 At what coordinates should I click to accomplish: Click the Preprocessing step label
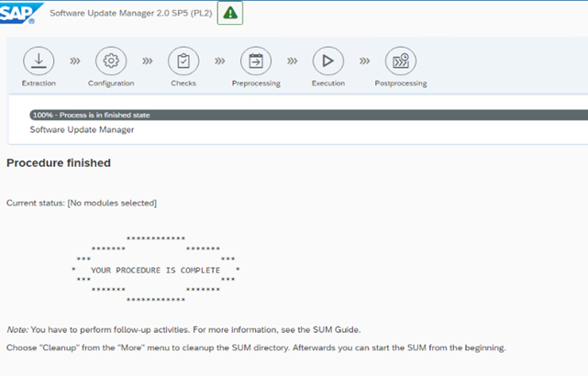tap(256, 83)
